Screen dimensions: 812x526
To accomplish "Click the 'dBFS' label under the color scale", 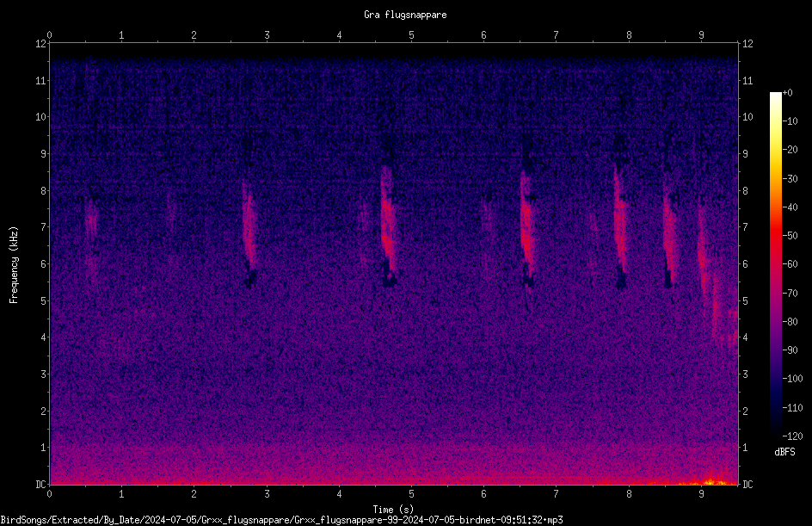I will coord(784,452).
